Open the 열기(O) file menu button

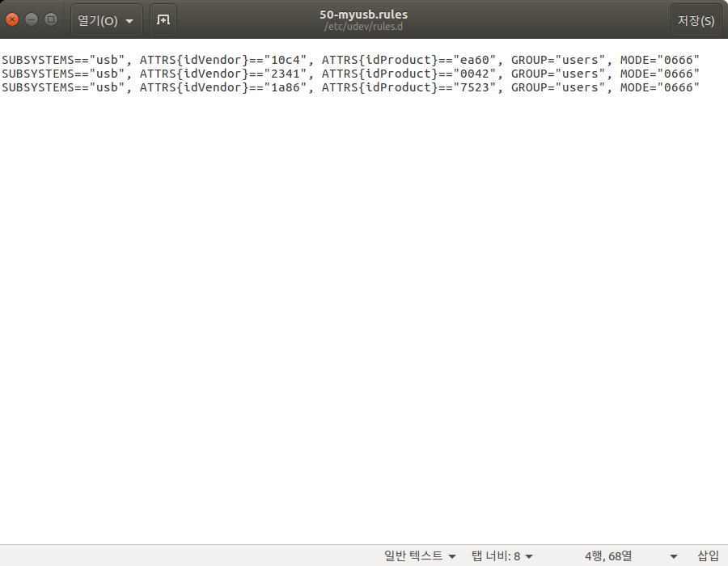pos(106,20)
